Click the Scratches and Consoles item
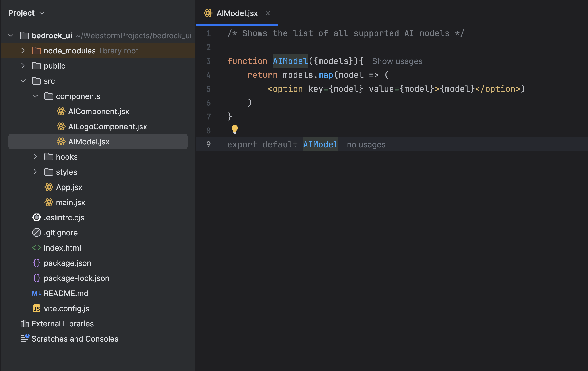The image size is (588, 371). pyautogui.click(x=75, y=338)
